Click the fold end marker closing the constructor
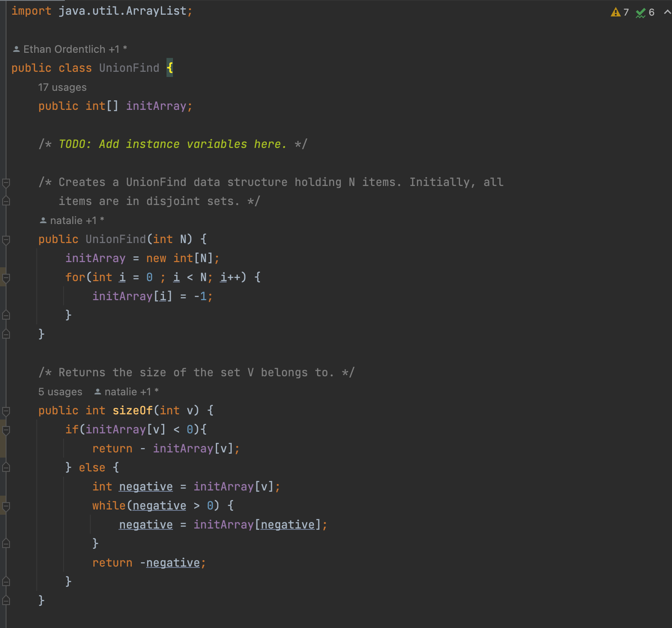672x628 pixels. point(6,334)
